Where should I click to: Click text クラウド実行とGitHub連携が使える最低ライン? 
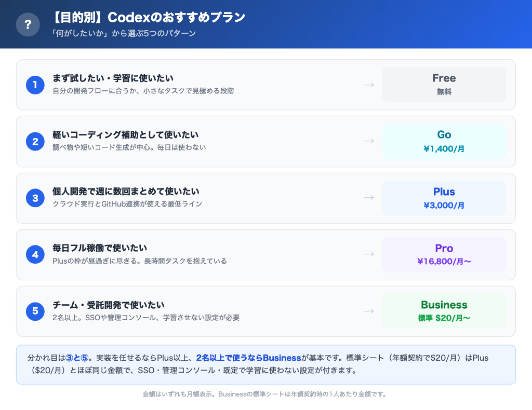click(x=127, y=204)
